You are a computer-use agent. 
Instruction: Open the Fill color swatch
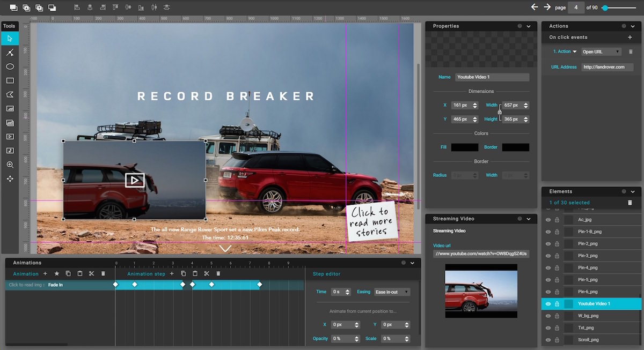pos(465,147)
